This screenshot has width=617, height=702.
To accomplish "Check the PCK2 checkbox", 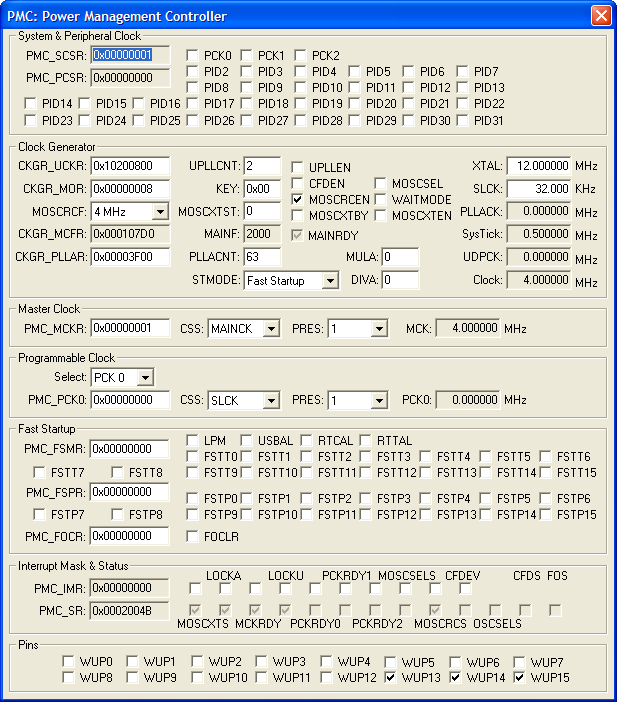I will coord(300,56).
